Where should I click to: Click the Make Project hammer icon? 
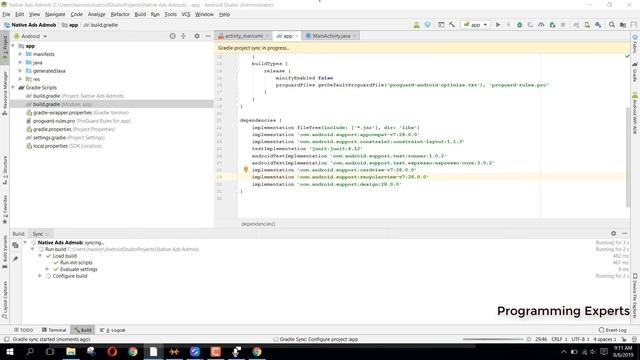coord(452,25)
